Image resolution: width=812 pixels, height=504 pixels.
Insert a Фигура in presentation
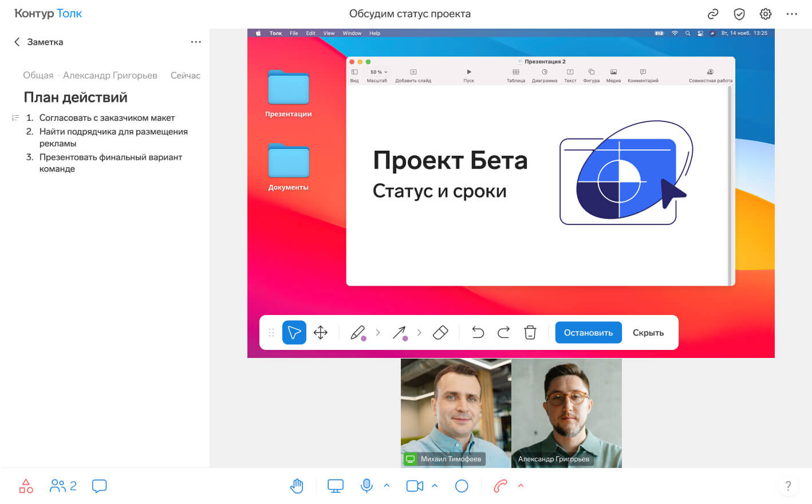click(x=592, y=76)
